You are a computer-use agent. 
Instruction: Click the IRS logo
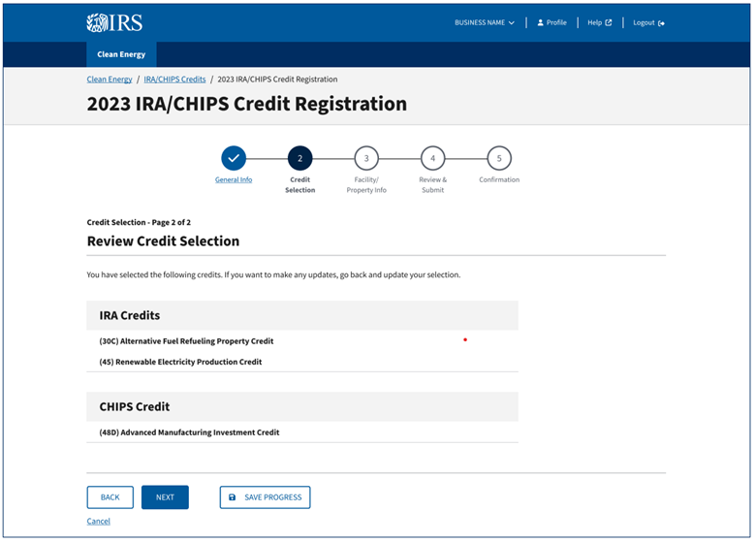pos(114,22)
